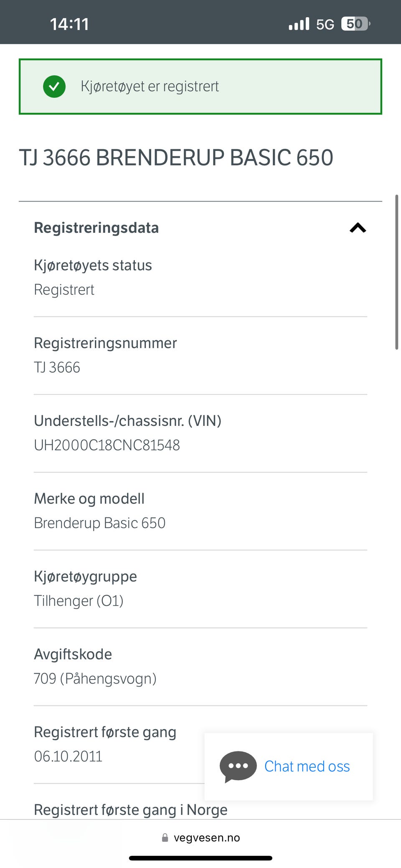
Task: Select the 709 (Påhengsvogn) tax code value
Action: [95, 678]
